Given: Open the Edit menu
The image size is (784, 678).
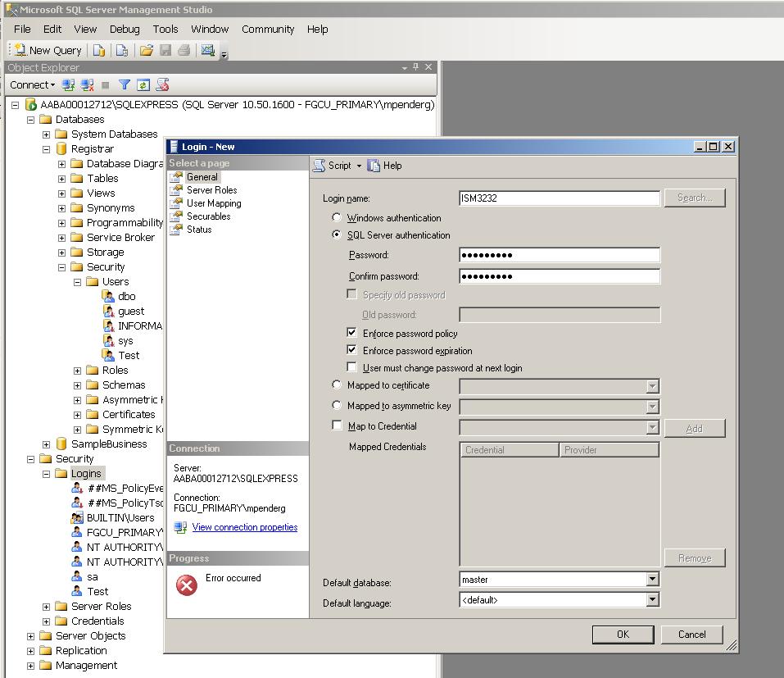Looking at the screenshot, I should point(52,29).
